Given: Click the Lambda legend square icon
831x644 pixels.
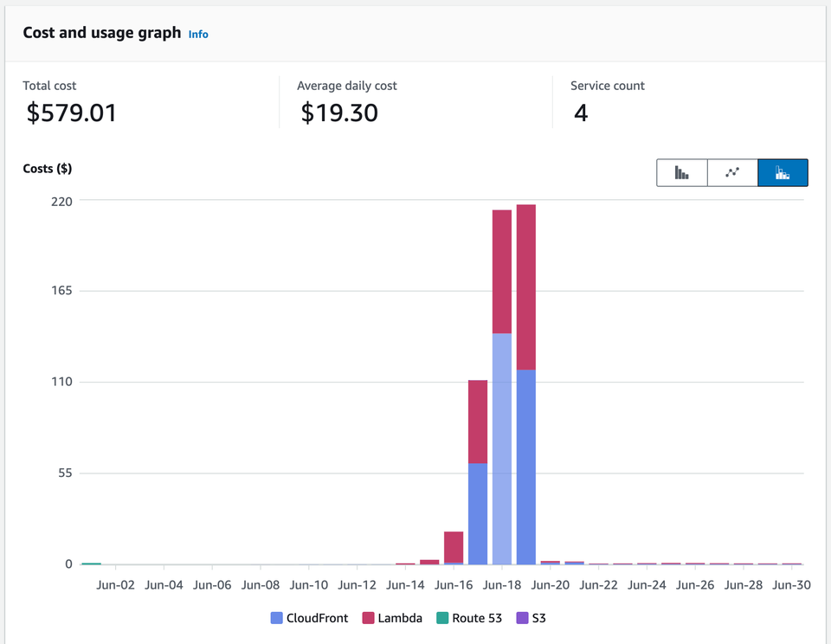Looking at the screenshot, I should [367, 618].
